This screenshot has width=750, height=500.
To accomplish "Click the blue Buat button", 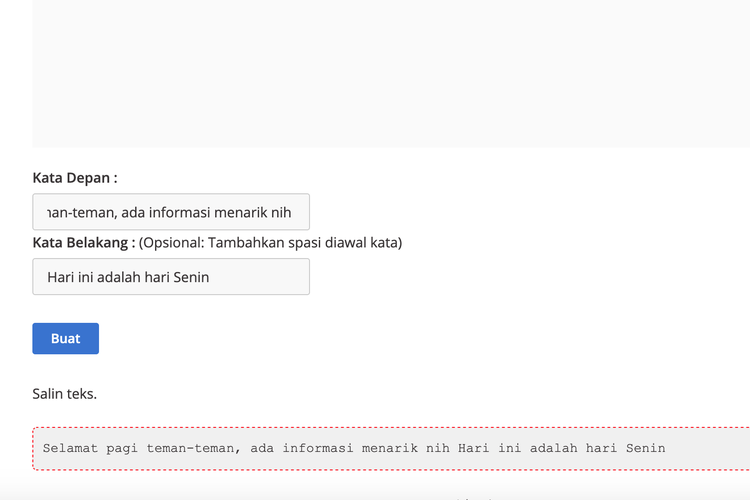I will 65,338.
